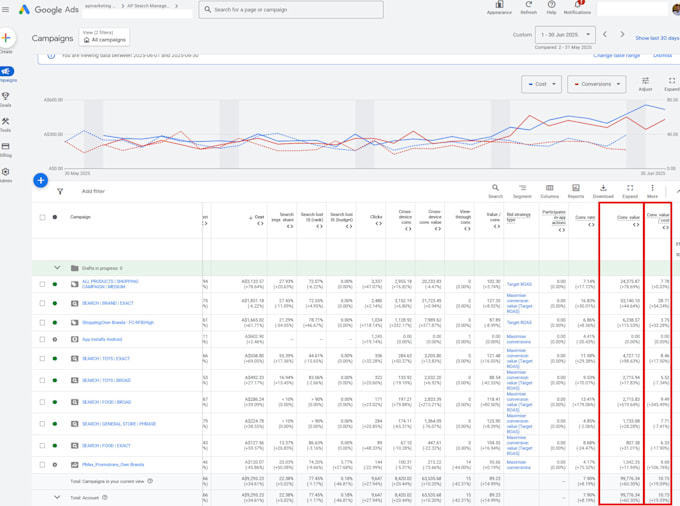Image resolution: width=680 pixels, height=506 pixels.
Task: Click the blue floating add button
Action: tap(40, 180)
